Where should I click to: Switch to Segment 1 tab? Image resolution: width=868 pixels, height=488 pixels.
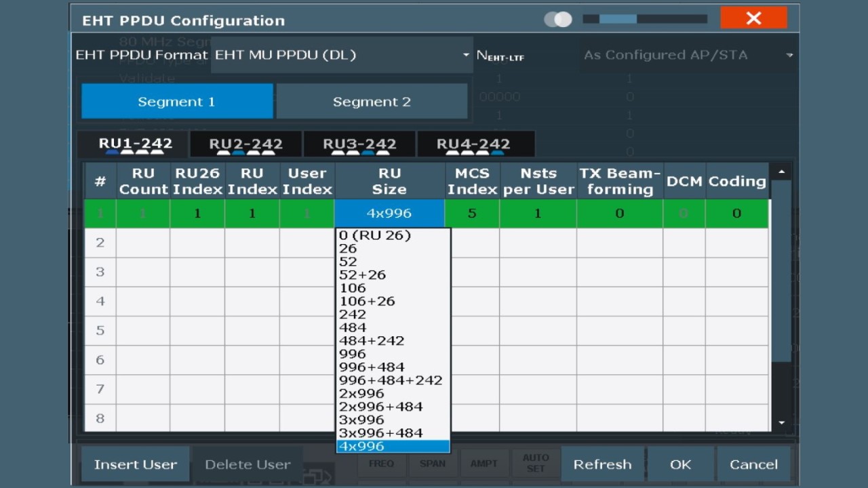[x=177, y=102]
